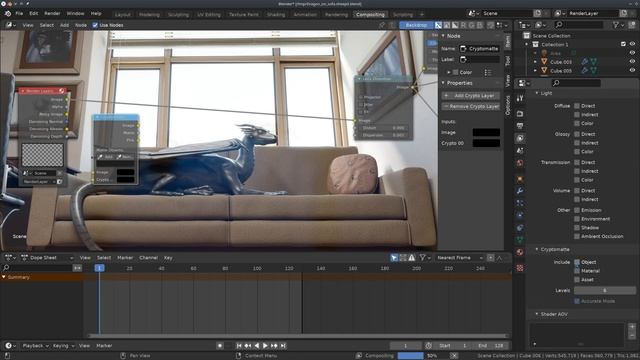Enable the Ambient Occlusion checkbox
This screenshot has width=640, height=360.
(x=577, y=236)
